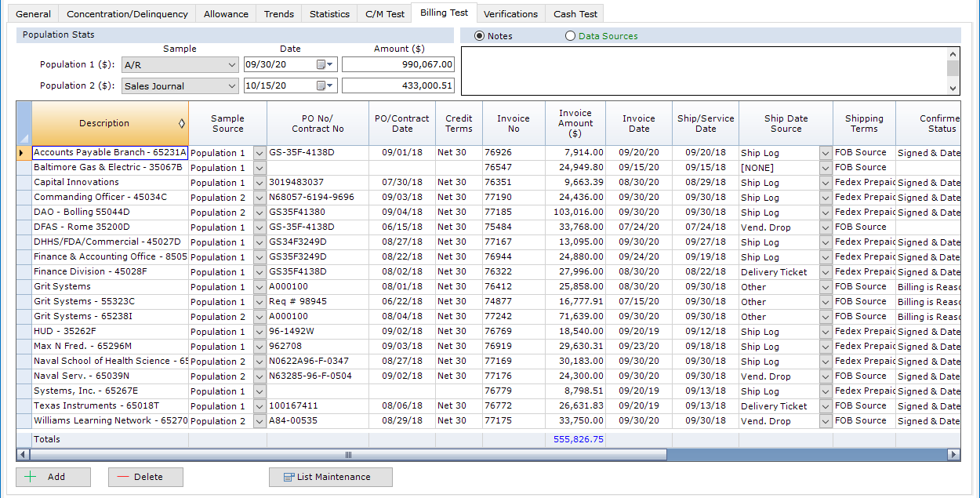
Task: Click the Population 1 amount field
Action: tap(397, 64)
